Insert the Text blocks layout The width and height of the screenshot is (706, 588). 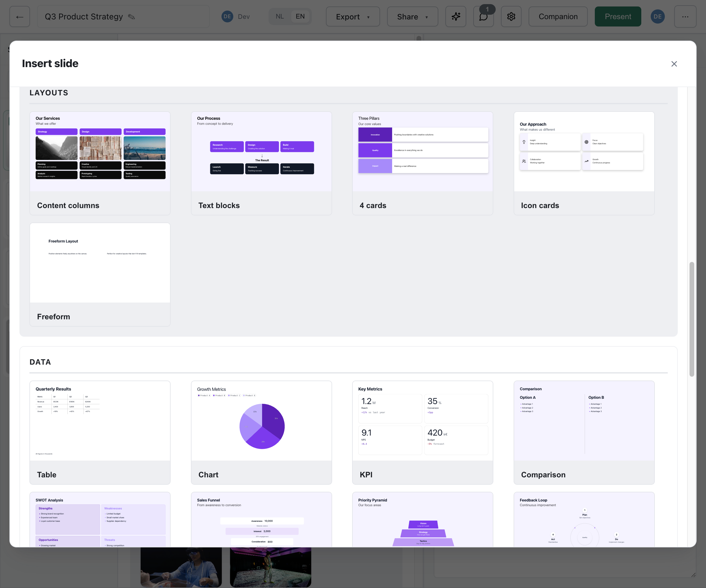click(261, 164)
